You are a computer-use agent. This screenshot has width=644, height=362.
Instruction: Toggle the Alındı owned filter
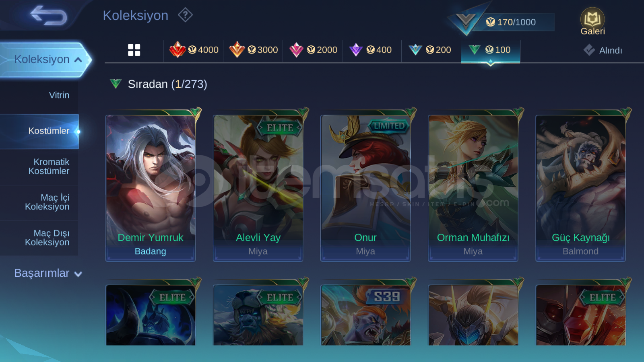[603, 50]
